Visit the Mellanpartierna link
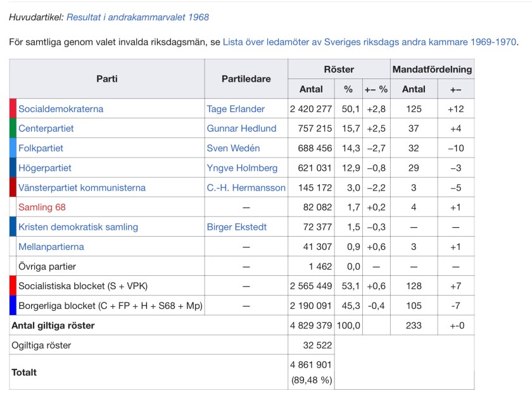Viewport: 532px width, 393px height. pos(51,246)
